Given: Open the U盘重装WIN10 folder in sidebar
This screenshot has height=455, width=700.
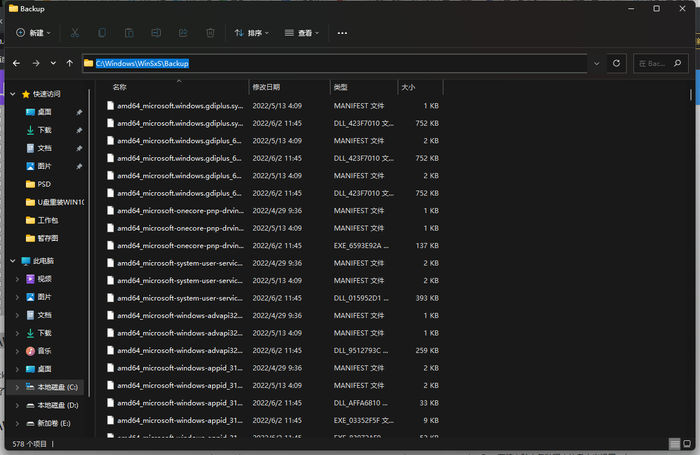Looking at the screenshot, I should tap(54, 202).
